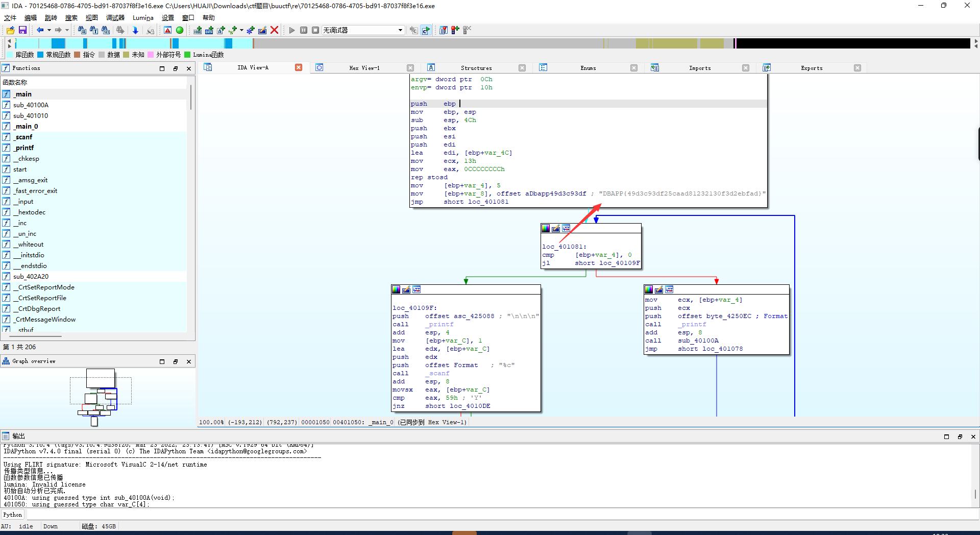
Task: Click the red X undefine icon
Action: pos(274,30)
